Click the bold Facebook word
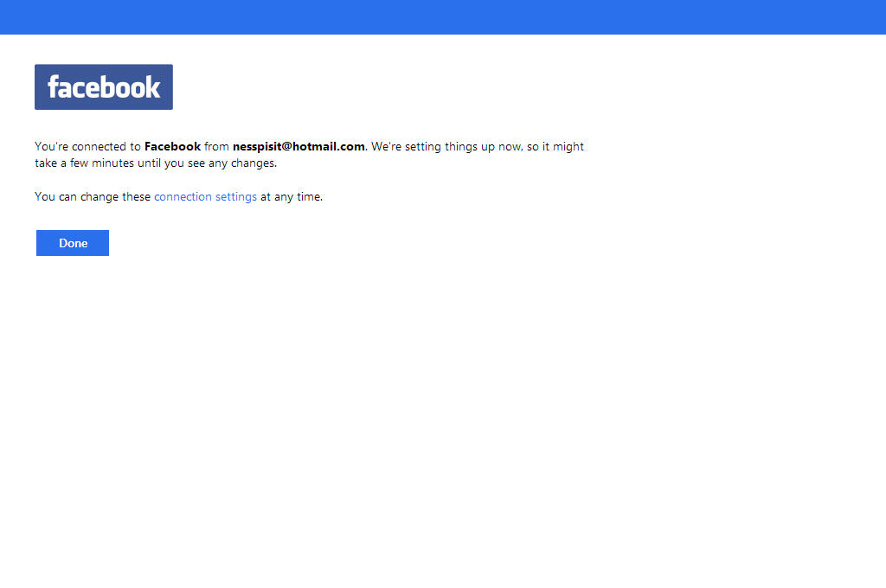 172,146
